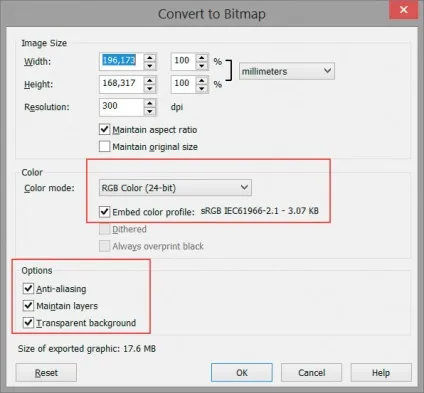Open Help for this dialog
Image resolution: width=424 pixels, height=393 pixels.
[x=381, y=372]
